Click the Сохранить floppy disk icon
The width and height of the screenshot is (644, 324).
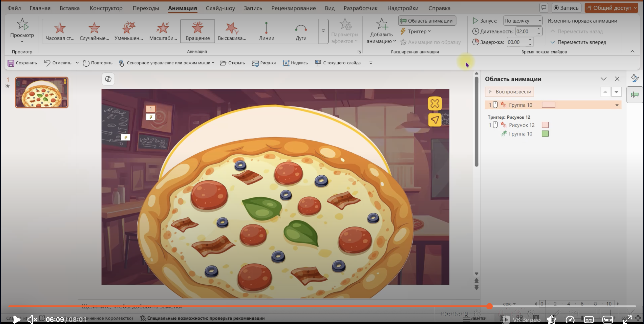pos(11,63)
